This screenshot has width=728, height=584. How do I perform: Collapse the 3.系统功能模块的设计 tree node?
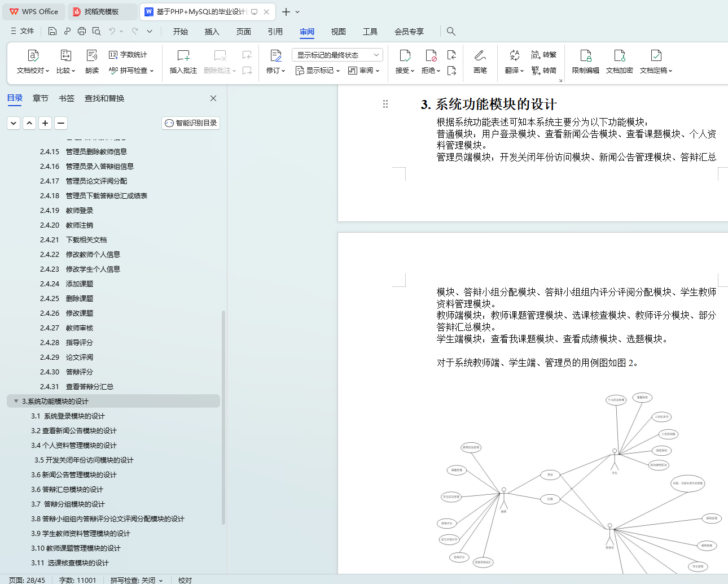16,401
